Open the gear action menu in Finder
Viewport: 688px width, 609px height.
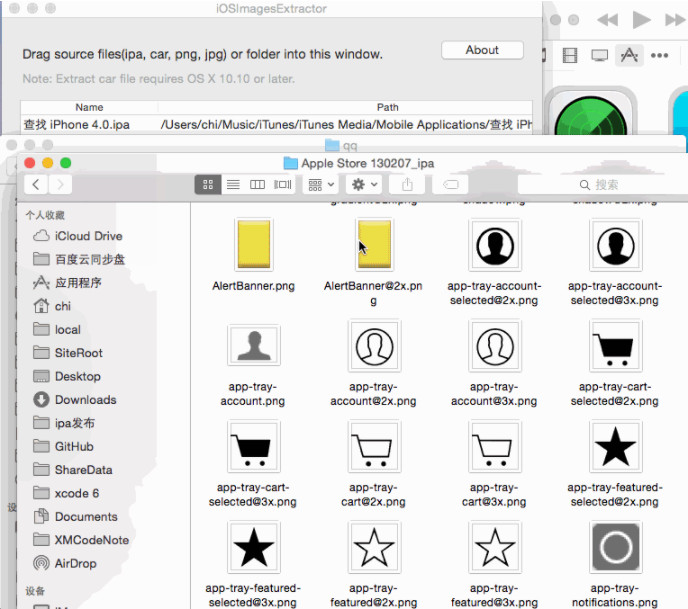click(365, 184)
